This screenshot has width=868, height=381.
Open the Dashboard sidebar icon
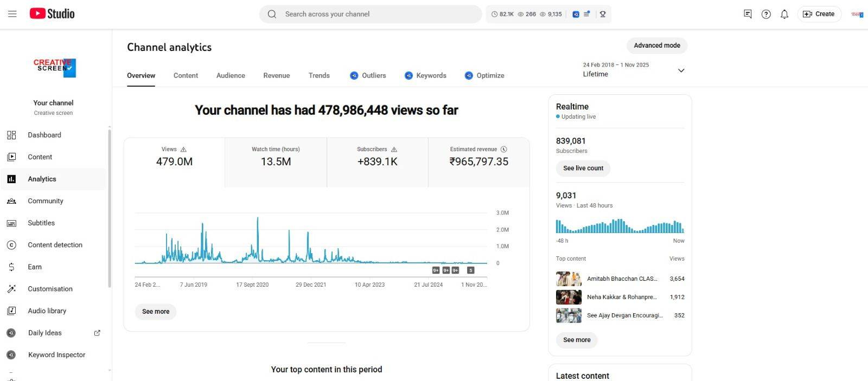tap(11, 135)
